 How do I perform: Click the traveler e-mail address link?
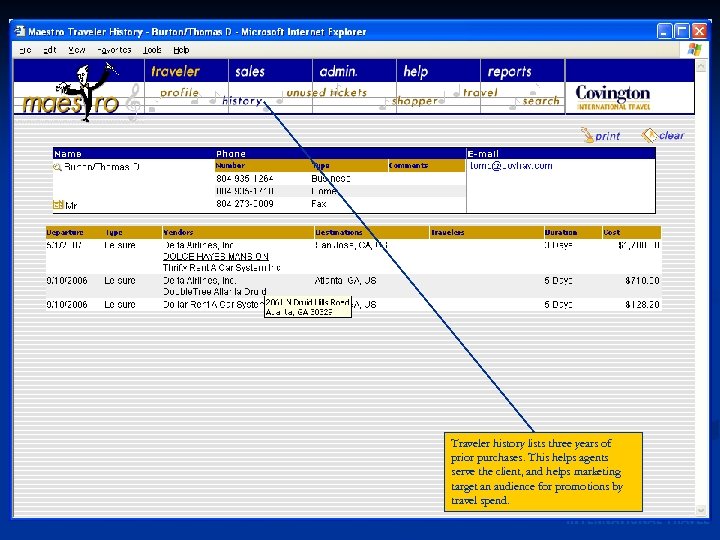(511, 166)
